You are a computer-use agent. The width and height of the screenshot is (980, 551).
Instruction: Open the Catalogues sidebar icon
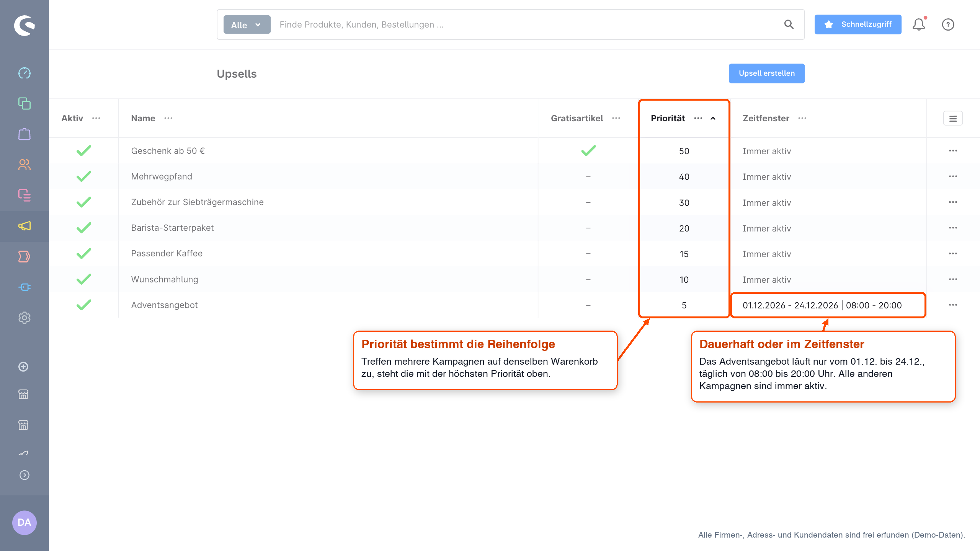tap(24, 103)
